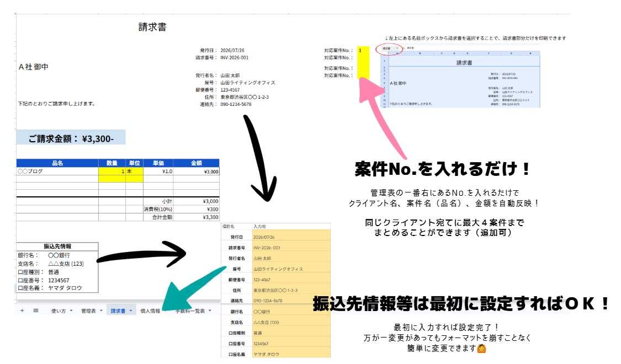Click the 振込先情報等は最初に設定すればＯＫ！ heading
Image resolution: width=621 pixels, height=364 pixels.
461,303
